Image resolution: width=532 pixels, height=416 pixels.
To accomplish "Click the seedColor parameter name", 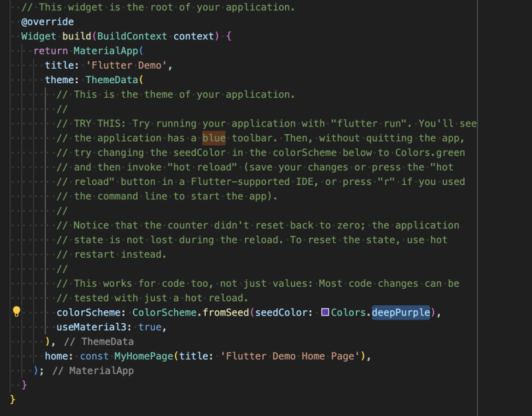I will (x=281, y=312).
